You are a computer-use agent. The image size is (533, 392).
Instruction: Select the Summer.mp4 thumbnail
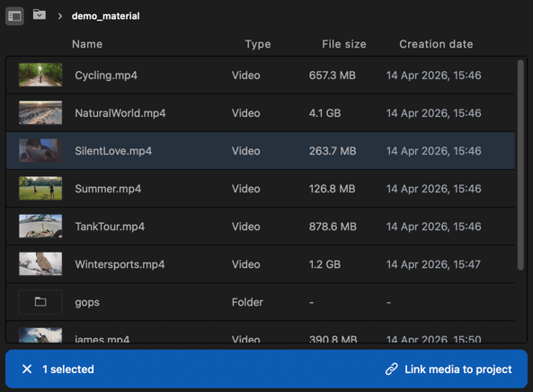40,188
